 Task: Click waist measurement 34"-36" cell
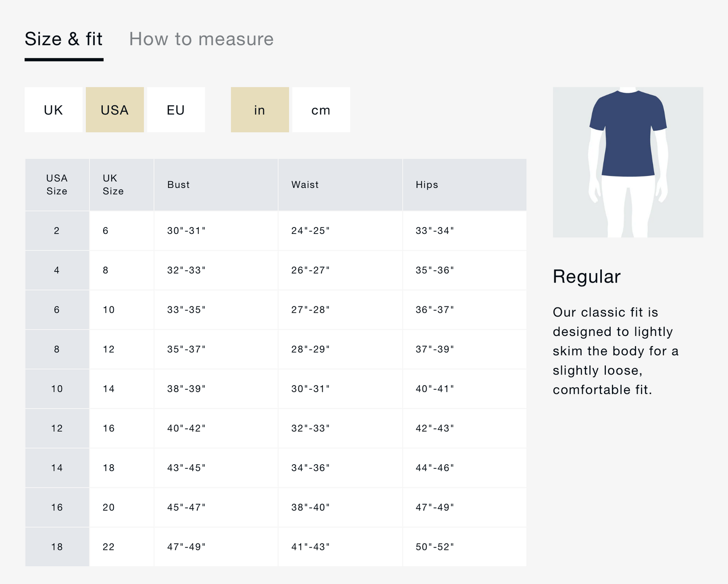(310, 468)
